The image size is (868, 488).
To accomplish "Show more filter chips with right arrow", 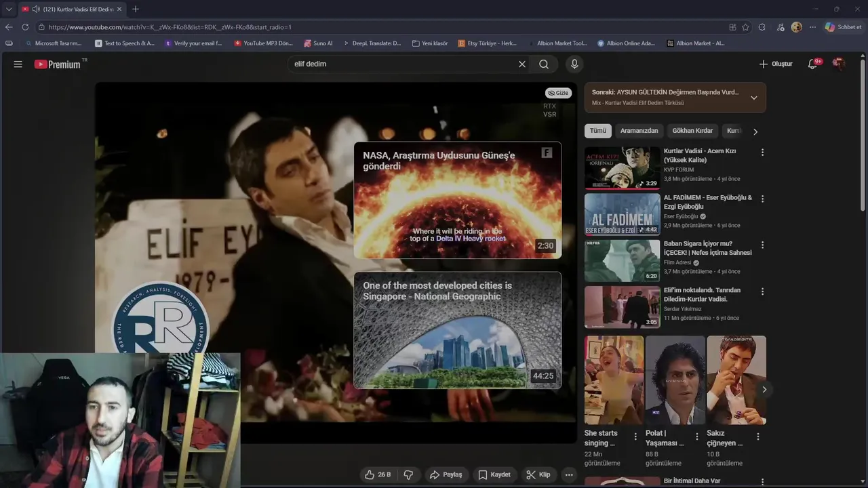I will click(755, 131).
